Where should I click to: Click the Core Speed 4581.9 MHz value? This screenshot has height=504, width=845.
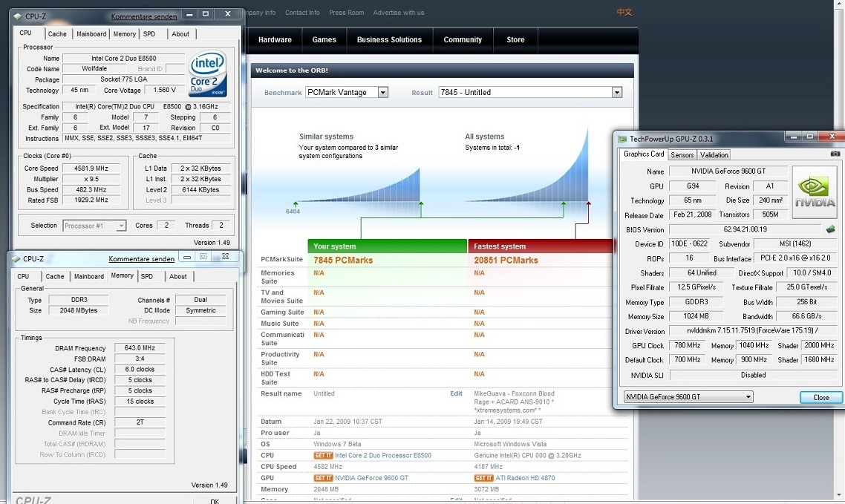[91, 168]
